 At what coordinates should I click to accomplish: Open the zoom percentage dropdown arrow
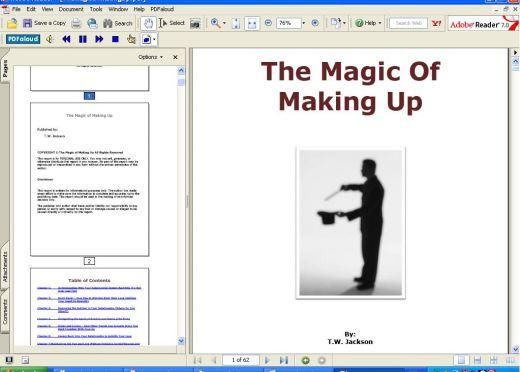point(304,23)
